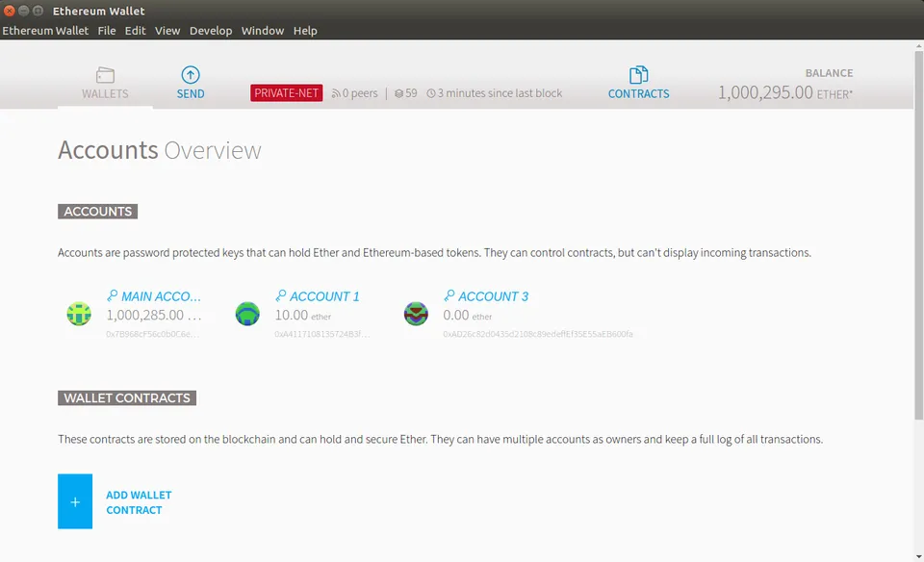Click the WALLET CONTRACTS section header
Viewport: 924px width, 562px height.
pyautogui.click(x=127, y=398)
